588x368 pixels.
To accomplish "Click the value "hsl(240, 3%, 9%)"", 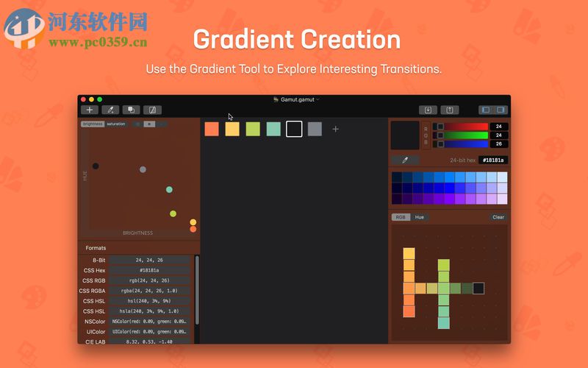I will coord(149,301).
